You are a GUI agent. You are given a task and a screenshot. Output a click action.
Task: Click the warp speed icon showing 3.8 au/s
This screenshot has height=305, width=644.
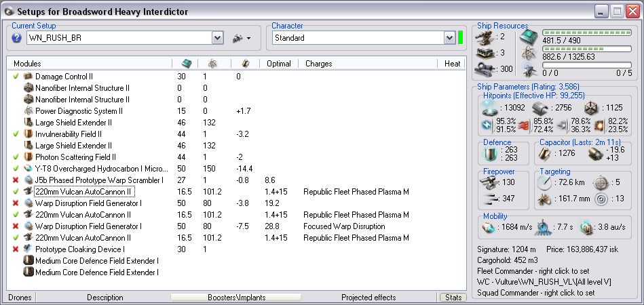click(587, 226)
